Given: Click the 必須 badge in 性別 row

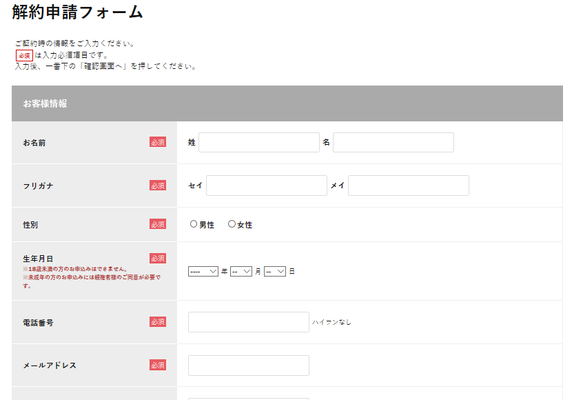Looking at the screenshot, I should pos(158,224).
